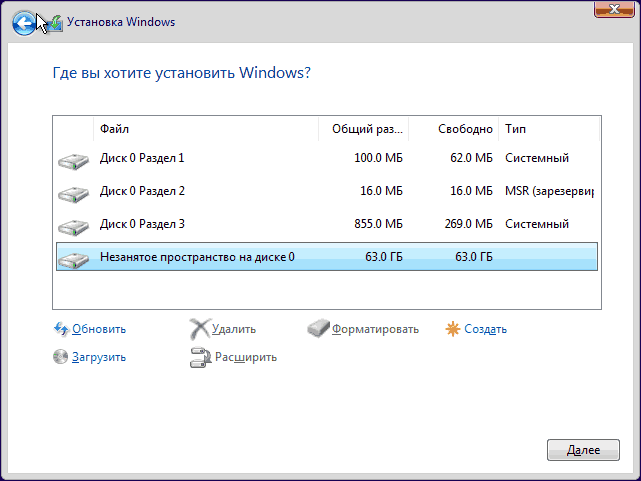Click the Создать link
The image size is (641, 481).
pos(485,329)
